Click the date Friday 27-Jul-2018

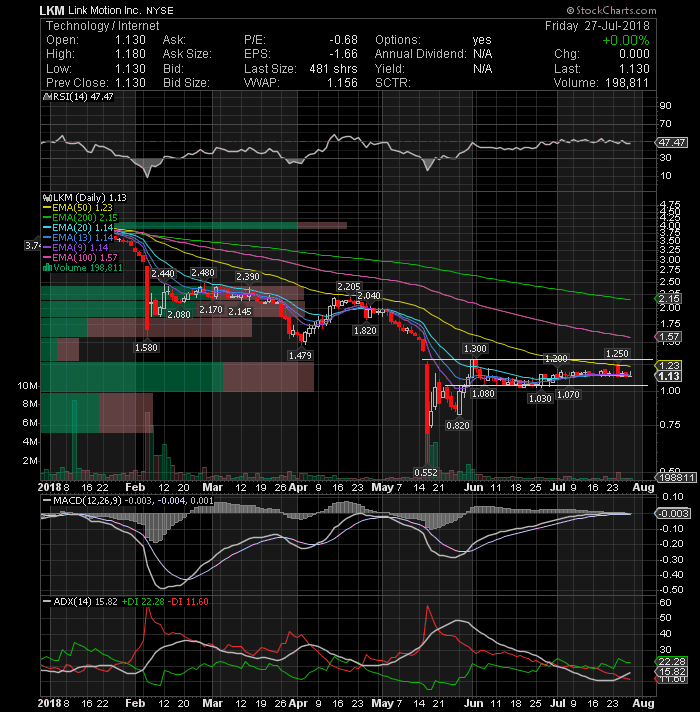[x=597, y=26]
